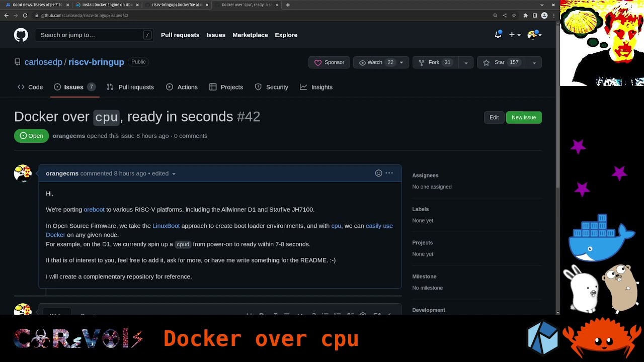
Task: Switch to the Code tab
Action: click(30, 87)
